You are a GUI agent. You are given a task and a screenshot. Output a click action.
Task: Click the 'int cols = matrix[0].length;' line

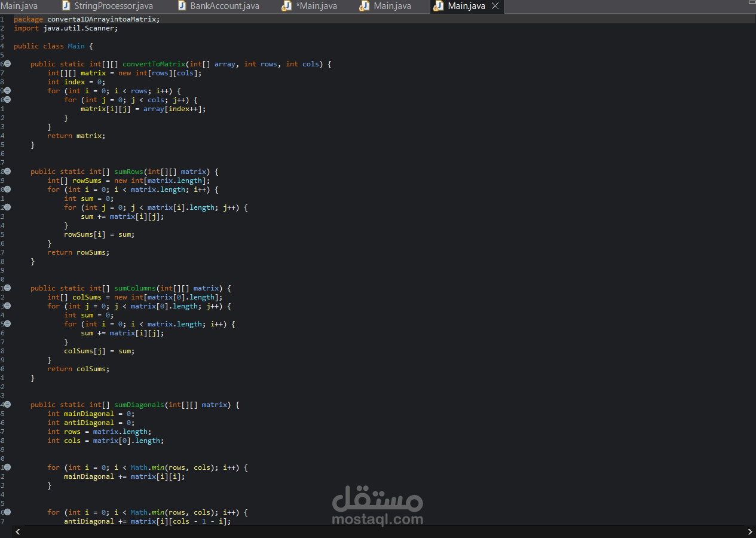click(105, 441)
